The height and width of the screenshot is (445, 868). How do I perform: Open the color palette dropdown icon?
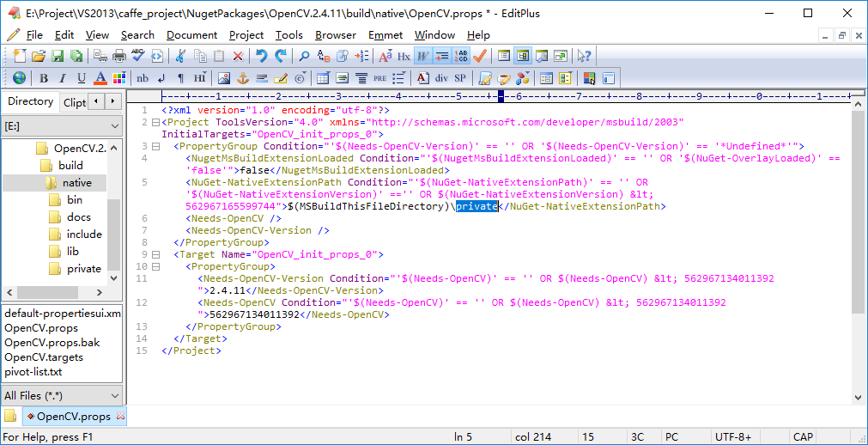point(119,78)
